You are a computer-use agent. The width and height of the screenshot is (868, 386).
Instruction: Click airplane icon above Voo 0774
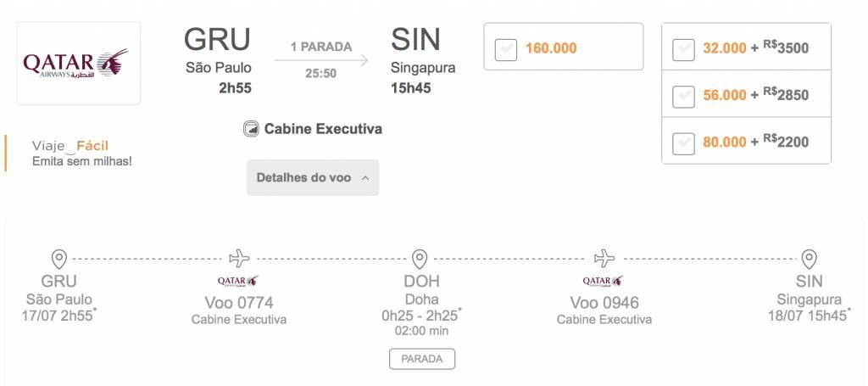tap(239, 258)
